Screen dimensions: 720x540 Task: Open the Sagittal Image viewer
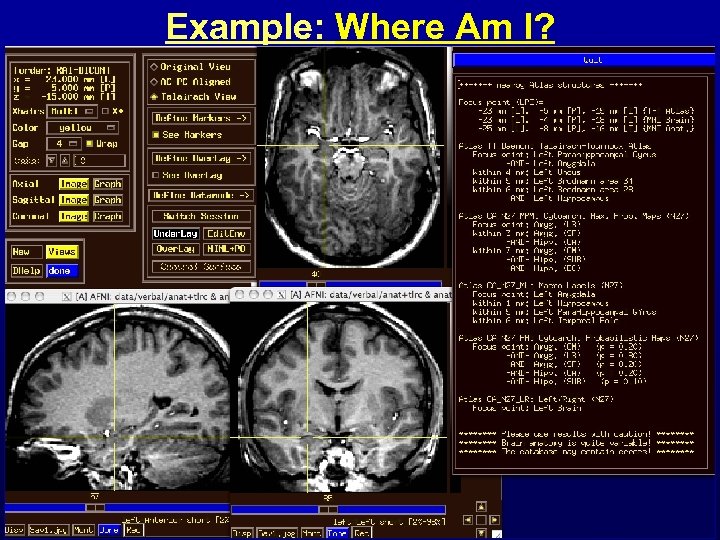pos(73,200)
